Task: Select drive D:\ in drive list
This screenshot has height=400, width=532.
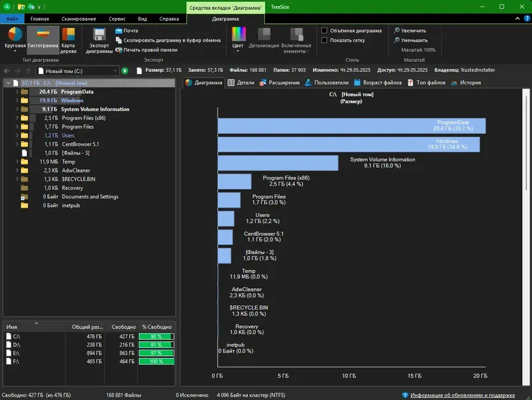Action: click(90, 345)
